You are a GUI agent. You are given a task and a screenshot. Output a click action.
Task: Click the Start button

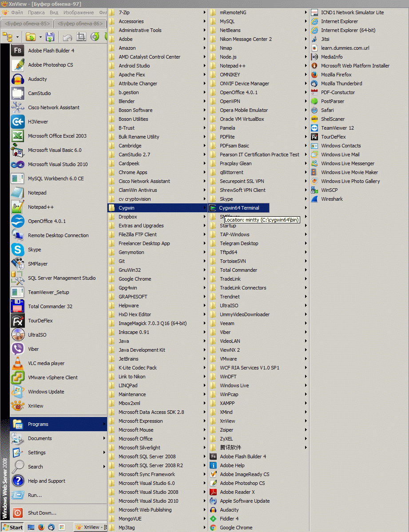tap(12, 527)
